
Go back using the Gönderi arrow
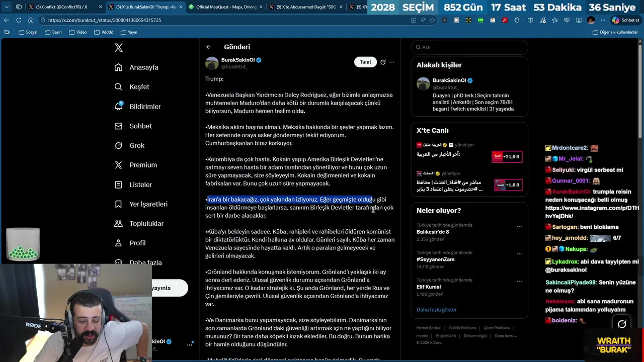[208, 47]
